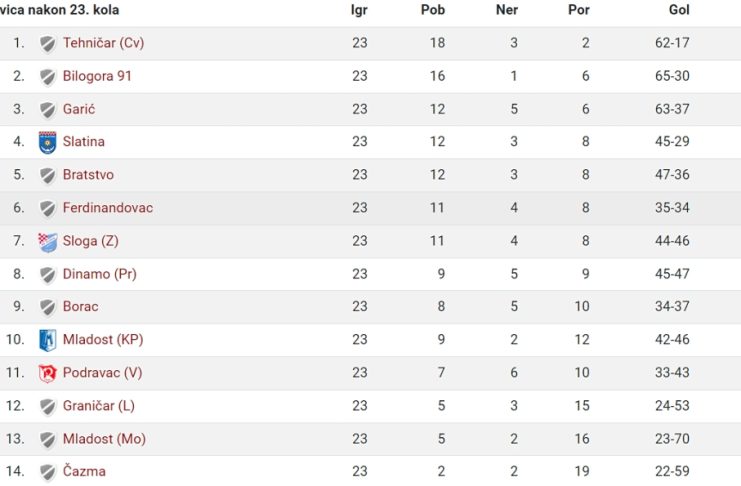Click the Mladost (KP) blue crest icon
Viewport: 741px width, 486px height.
[47, 340]
